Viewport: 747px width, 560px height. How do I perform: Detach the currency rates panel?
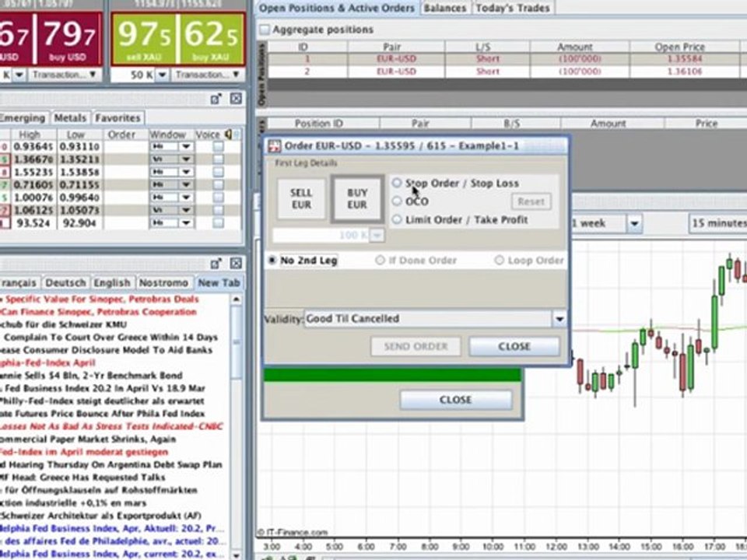pos(216,99)
